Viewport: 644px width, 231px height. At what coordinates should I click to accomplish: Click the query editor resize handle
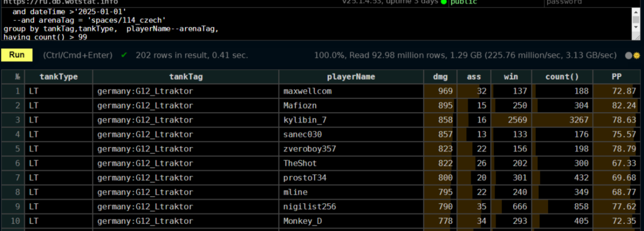637,37
